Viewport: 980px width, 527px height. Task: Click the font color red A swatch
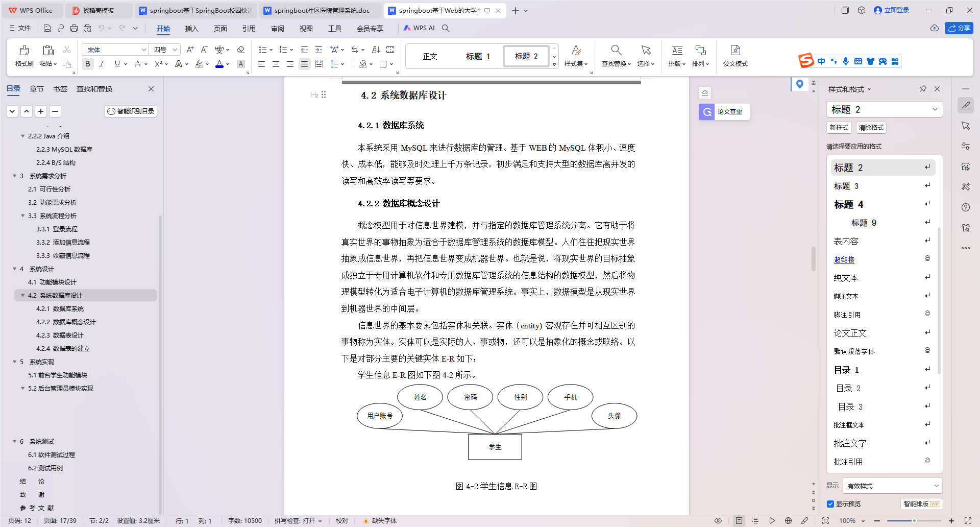(x=219, y=64)
